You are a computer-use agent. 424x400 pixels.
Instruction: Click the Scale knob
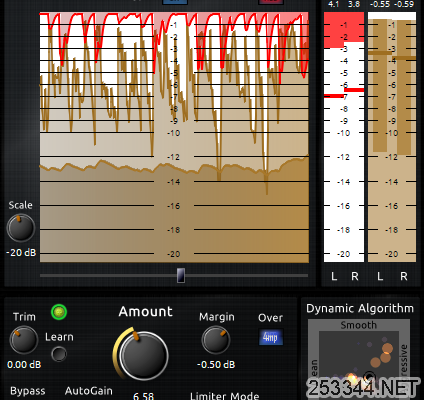pos(21,228)
